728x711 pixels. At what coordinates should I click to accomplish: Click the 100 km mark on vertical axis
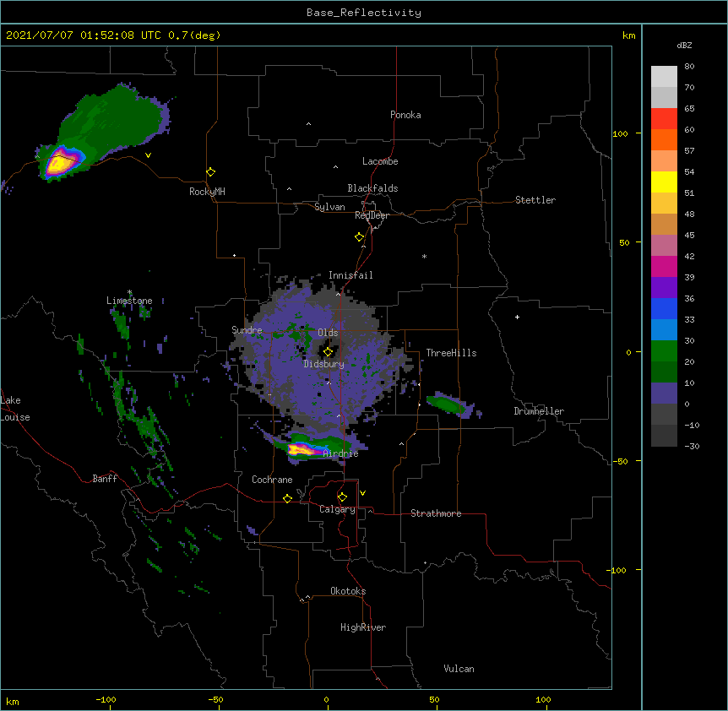pyautogui.click(x=620, y=133)
